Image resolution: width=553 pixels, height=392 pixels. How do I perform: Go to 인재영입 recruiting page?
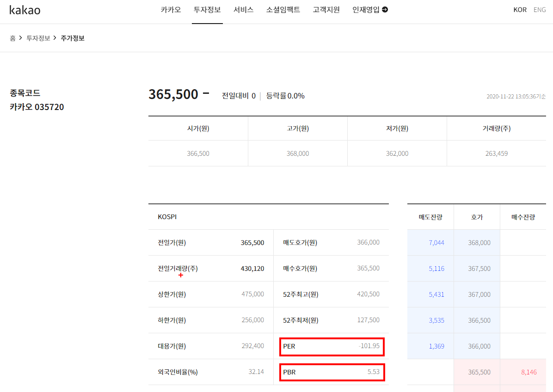point(366,10)
